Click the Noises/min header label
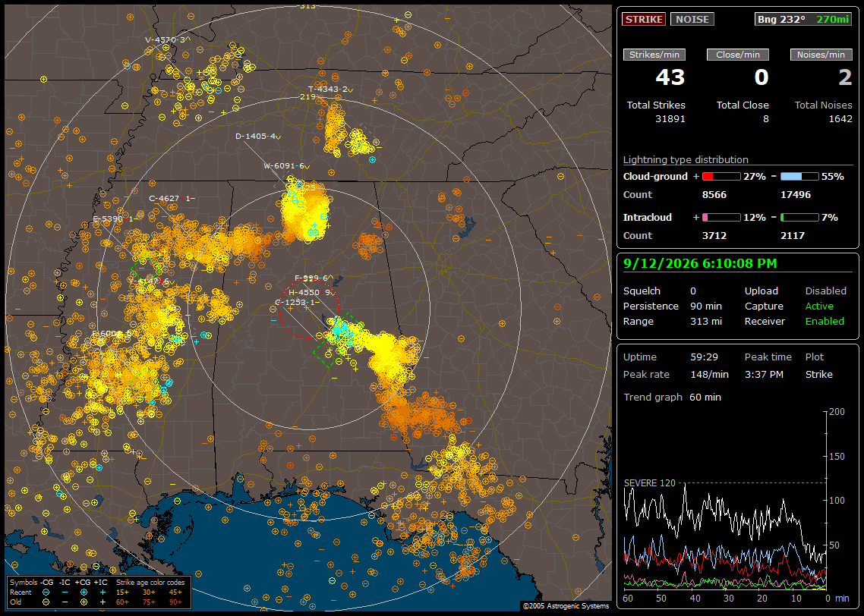The height and width of the screenshot is (616, 864). [821, 55]
